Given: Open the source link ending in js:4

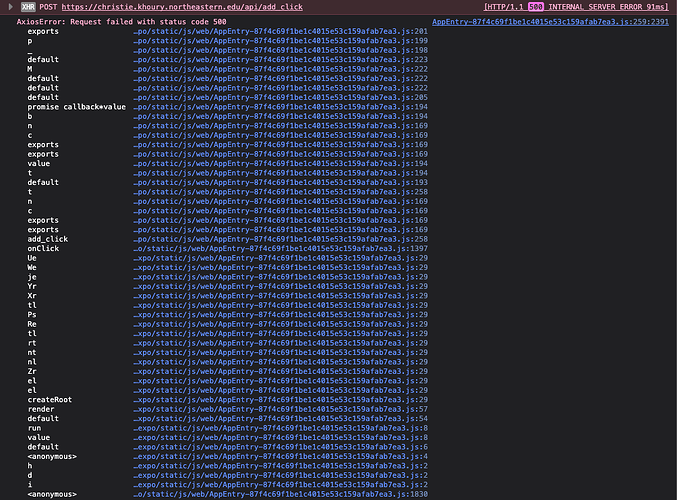Looking at the screenshot, I should point(281,456).
